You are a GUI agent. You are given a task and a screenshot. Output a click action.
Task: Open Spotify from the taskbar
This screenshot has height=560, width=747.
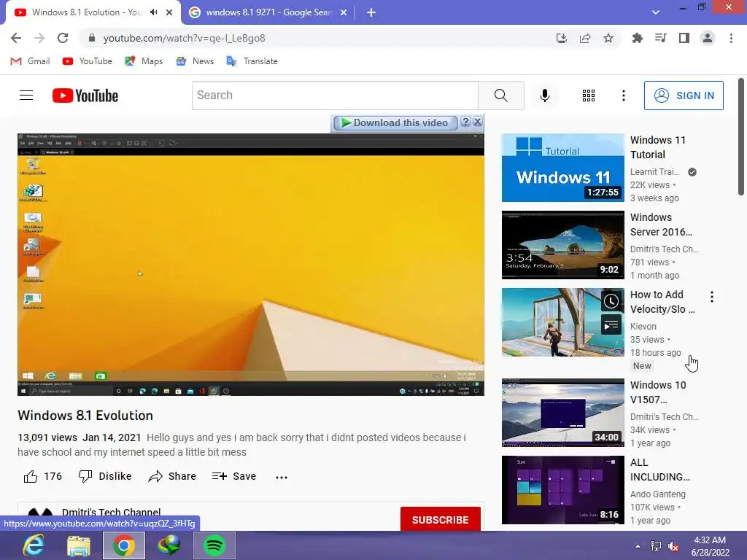point(214,545)
